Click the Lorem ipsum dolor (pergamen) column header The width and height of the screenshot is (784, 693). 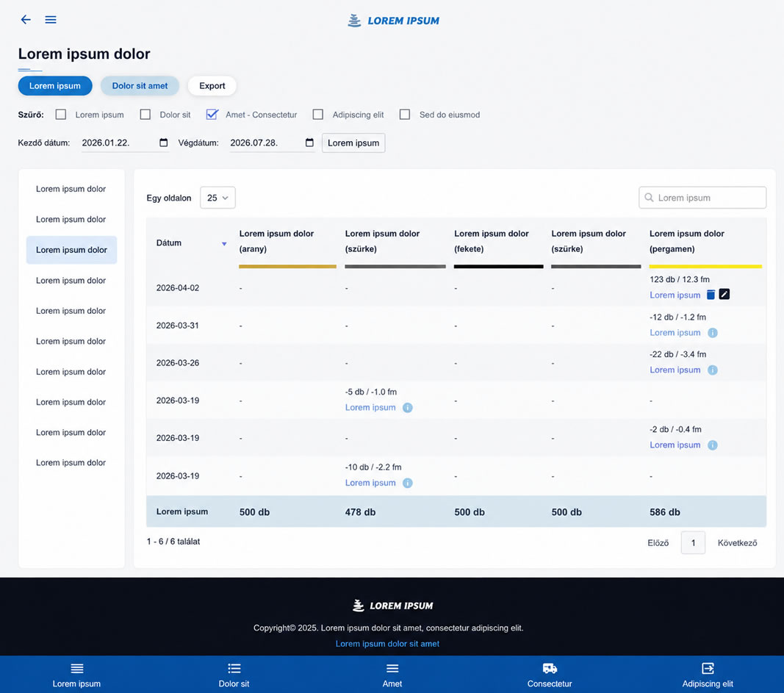coord(686,241)
